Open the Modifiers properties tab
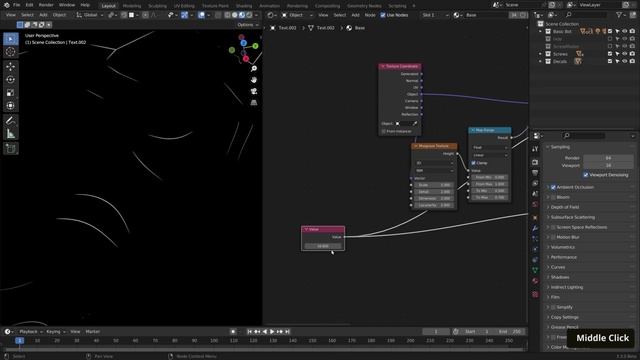The height and width of the screenshot is (360, 640). point(535,229)
